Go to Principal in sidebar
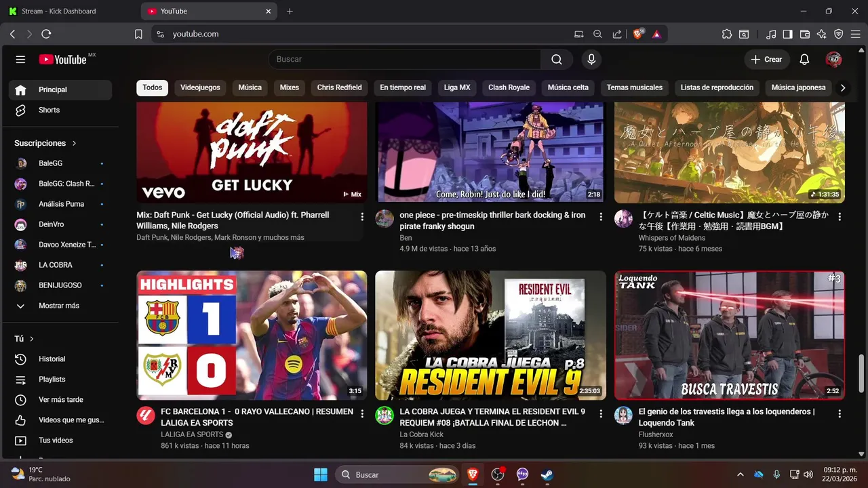 [x=60, y=89]
